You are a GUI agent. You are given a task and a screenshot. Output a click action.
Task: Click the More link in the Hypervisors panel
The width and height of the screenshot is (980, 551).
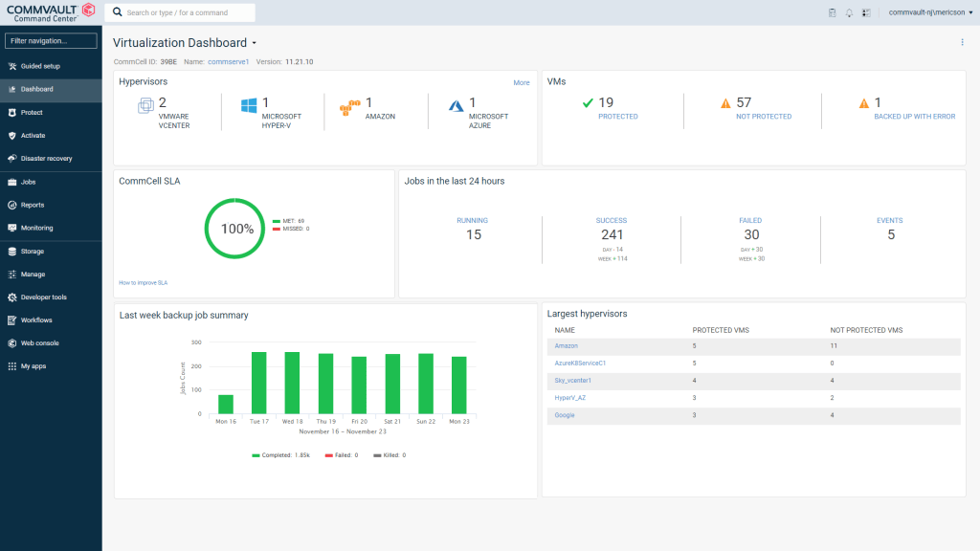(x=522, y=82)
